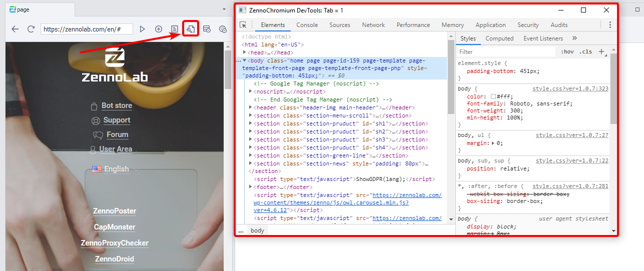
Task: Open developer tools wrench icon
Action: point(191,29)
